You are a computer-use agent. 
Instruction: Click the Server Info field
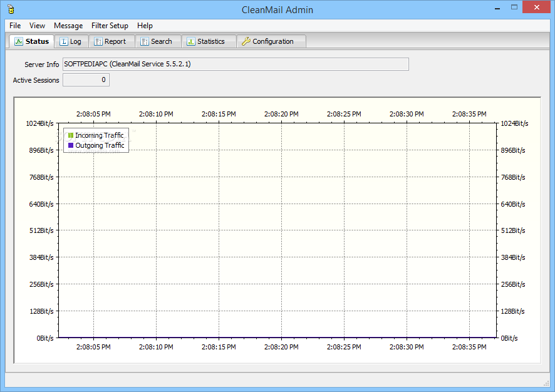tap(236, 64)
